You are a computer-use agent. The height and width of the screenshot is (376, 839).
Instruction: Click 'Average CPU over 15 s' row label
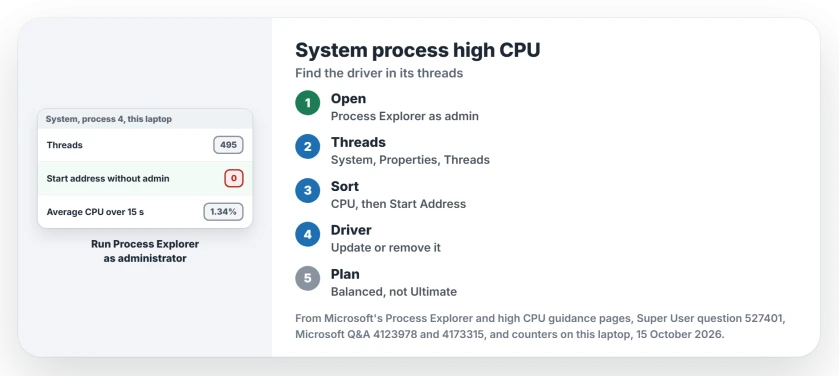pyautogui.click(x=95, y=212)
